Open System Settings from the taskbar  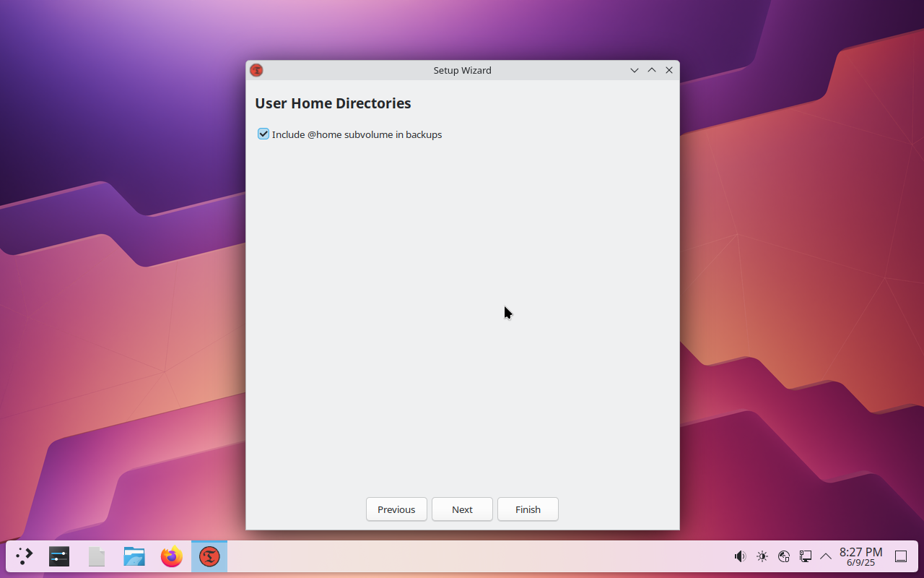point(59,556)
